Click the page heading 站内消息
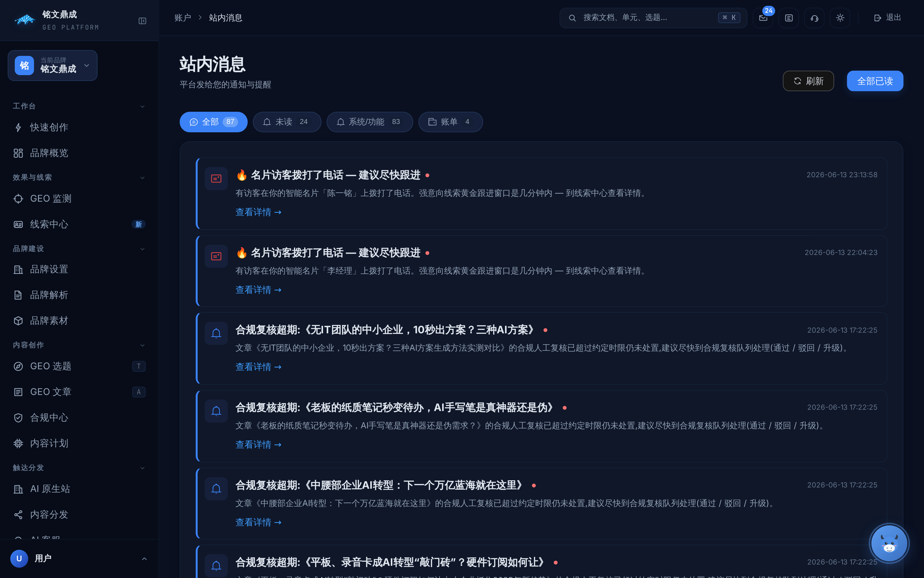The width and height of the screenshot is (924, 578). 213,64
